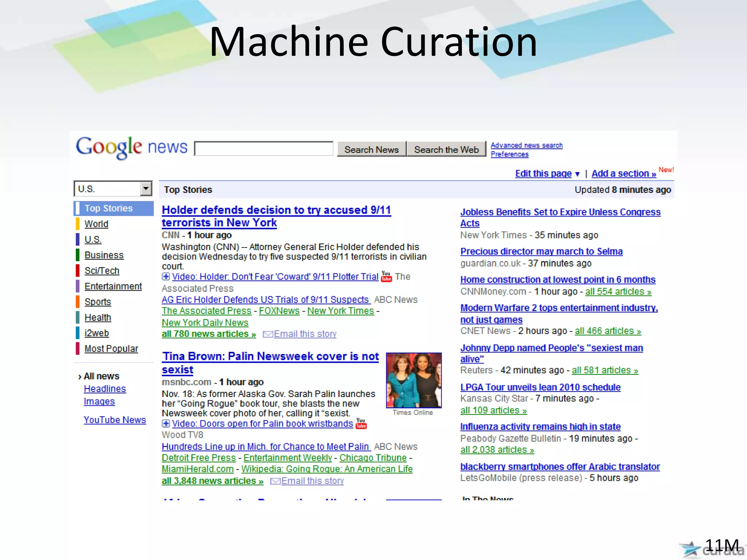Click the news search input field
The height and width of the screenshot is (560, 747).
(x=264, y=149)
